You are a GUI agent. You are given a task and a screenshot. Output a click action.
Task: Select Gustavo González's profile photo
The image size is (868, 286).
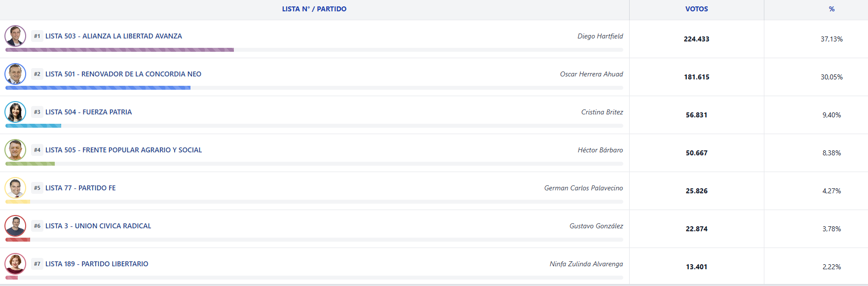[x=15, y=226]
